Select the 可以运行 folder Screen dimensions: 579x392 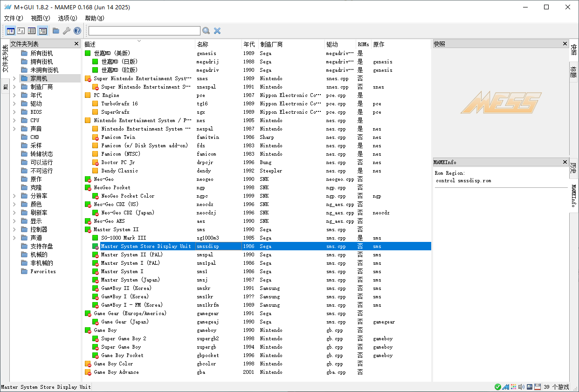[41, 162]
